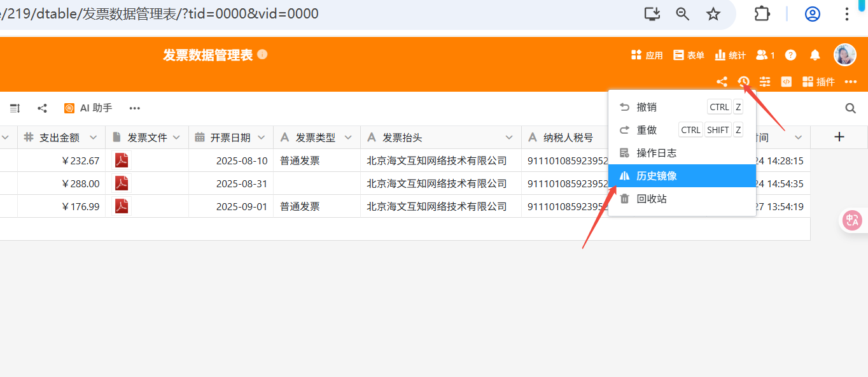The image size is (868, 377).
Task: Open the 插件 plugins button
Action: 818,82
